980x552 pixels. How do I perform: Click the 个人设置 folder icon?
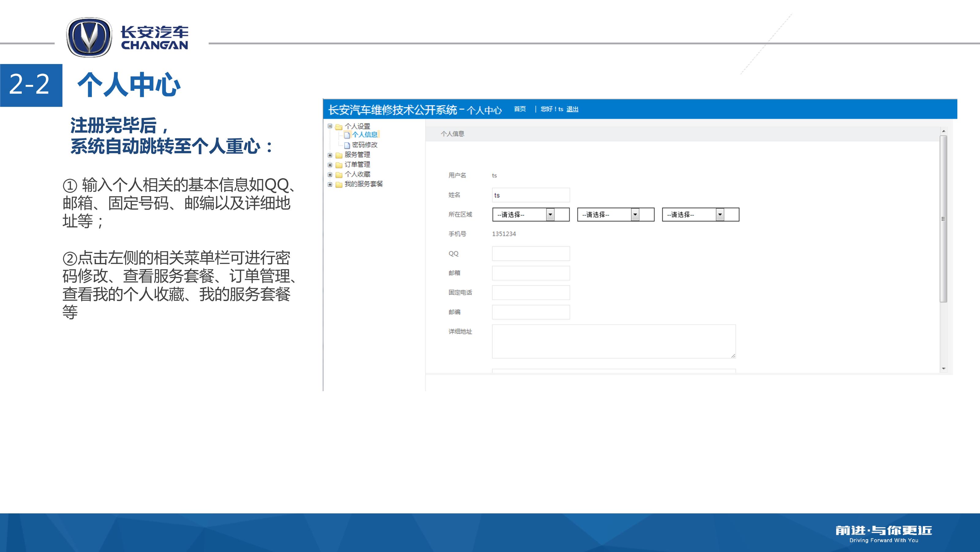pyautogui.click(x=339, y=127)
